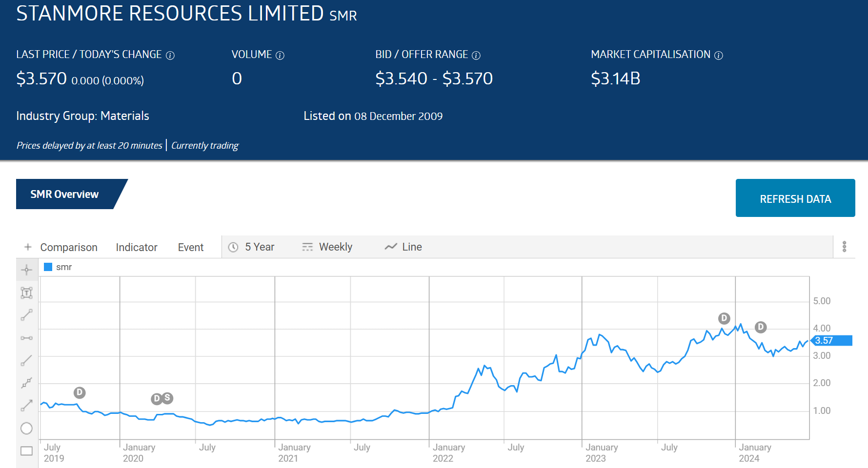The height and width of the screenshot is (468, 868).
Task: Click Industry Group: Materials text
Action: [82, 116]
